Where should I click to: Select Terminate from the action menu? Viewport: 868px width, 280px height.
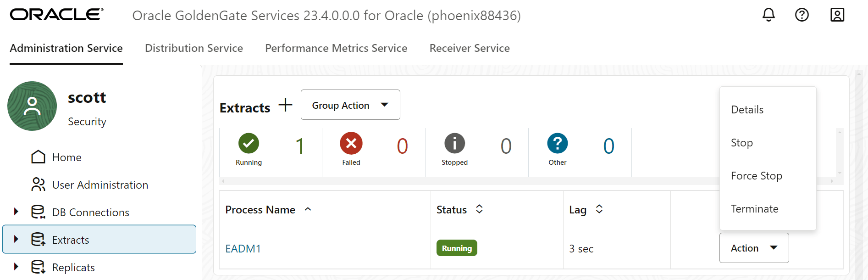tap(754, 209)
